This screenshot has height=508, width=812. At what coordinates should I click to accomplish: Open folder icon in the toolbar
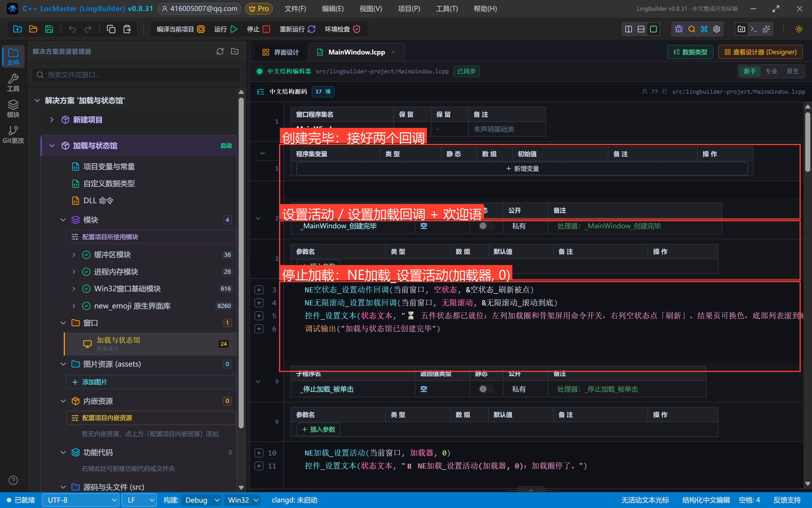[x=33, y=29]
